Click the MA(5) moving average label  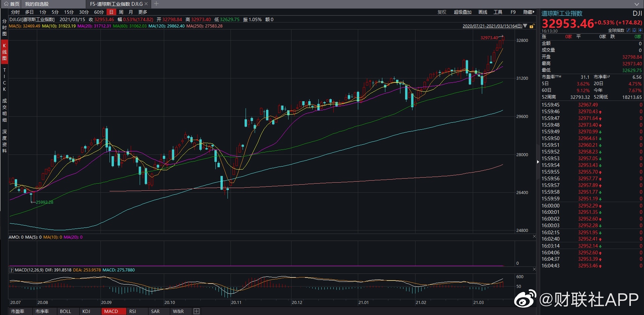(24, 26)
